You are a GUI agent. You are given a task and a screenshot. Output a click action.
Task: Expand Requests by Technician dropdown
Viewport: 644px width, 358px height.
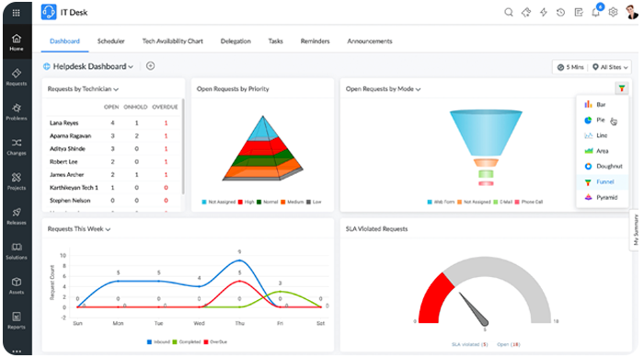tap(116, 89)
